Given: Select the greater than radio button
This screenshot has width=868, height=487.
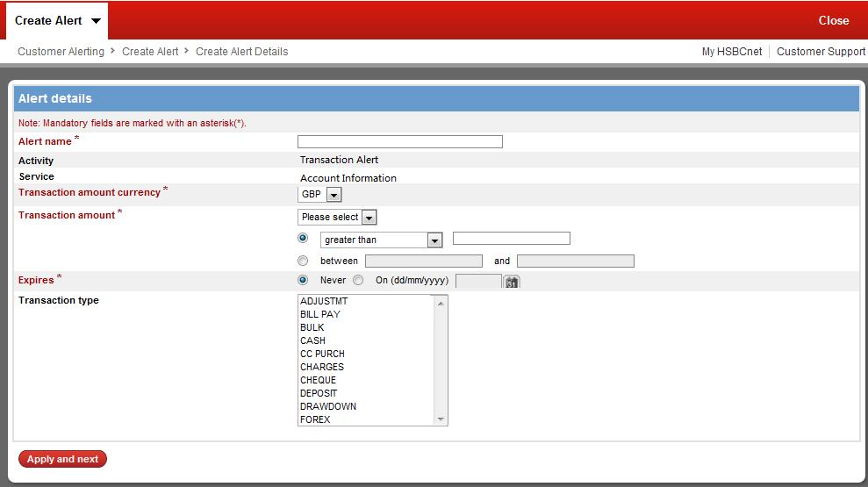Looking at the screenshot, I should click(x=303, y=238).
